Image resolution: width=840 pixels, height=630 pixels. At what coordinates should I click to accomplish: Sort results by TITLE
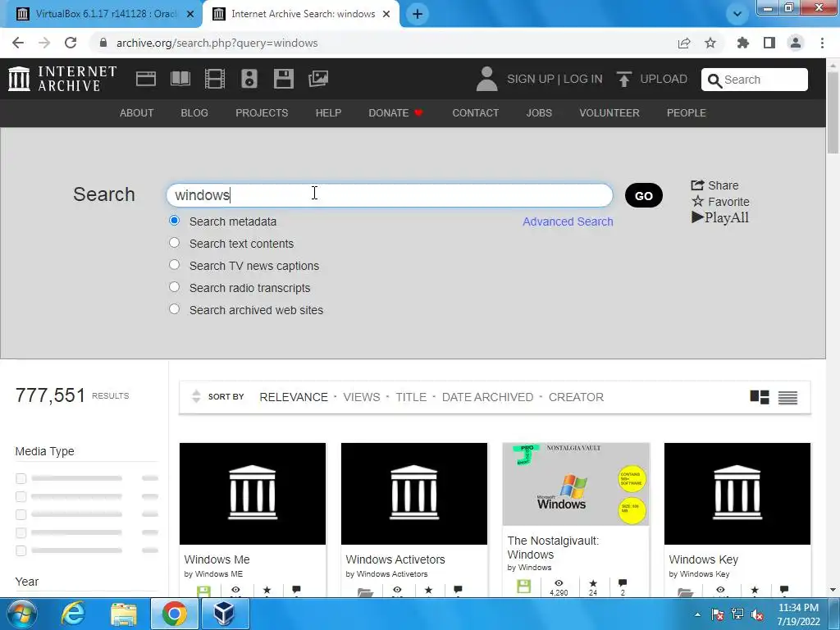(411, 397)
